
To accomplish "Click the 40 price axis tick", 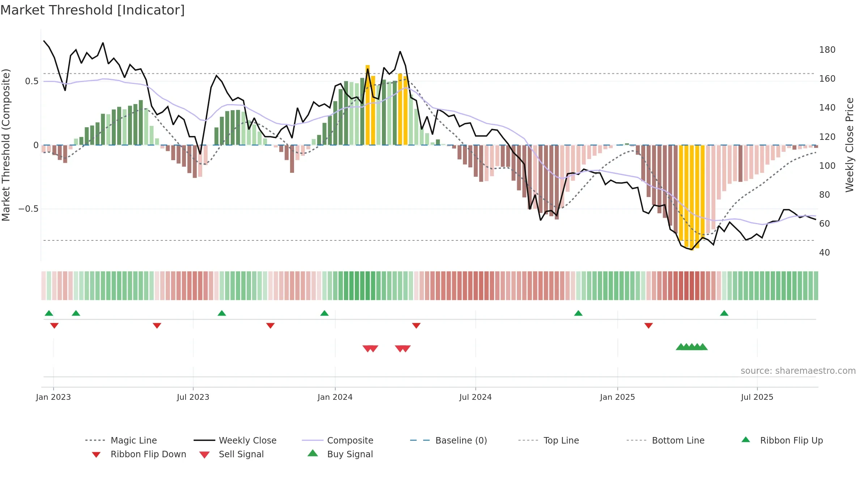I will pos(825,253).
